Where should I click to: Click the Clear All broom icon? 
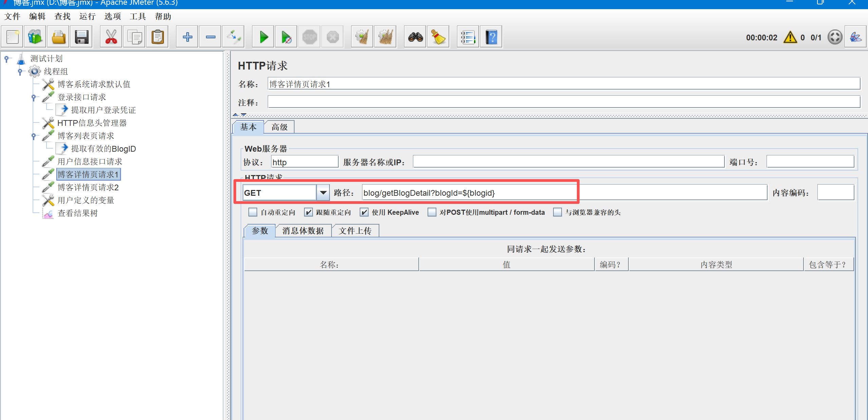(x=385, y=37)
